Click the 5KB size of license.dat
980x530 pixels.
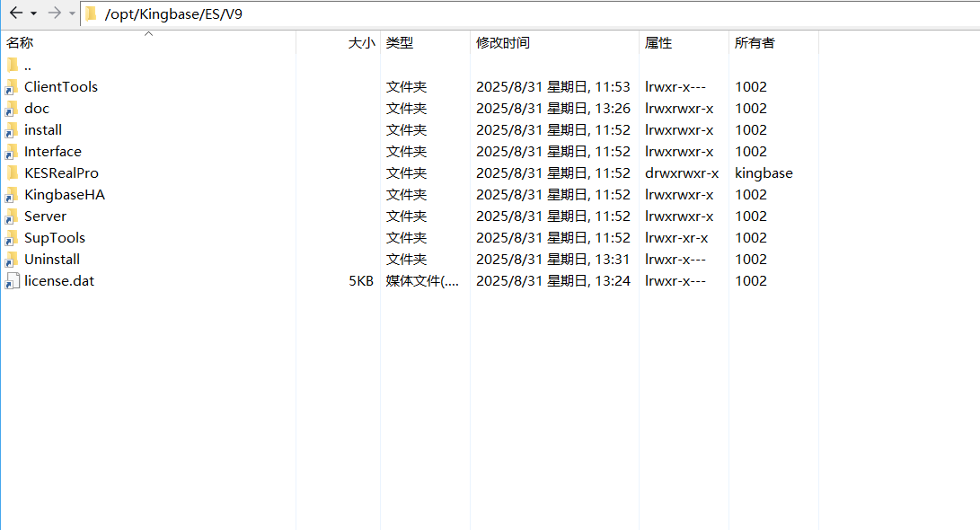click(x=360, y=281)
